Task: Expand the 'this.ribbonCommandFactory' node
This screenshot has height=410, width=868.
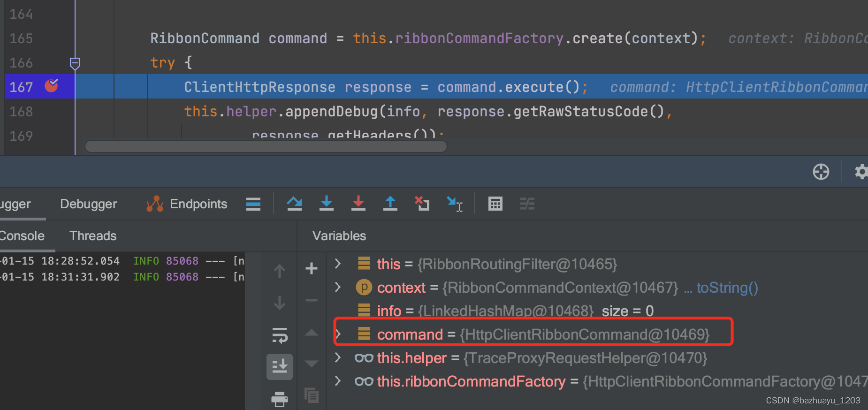Action: click(338, 380)
